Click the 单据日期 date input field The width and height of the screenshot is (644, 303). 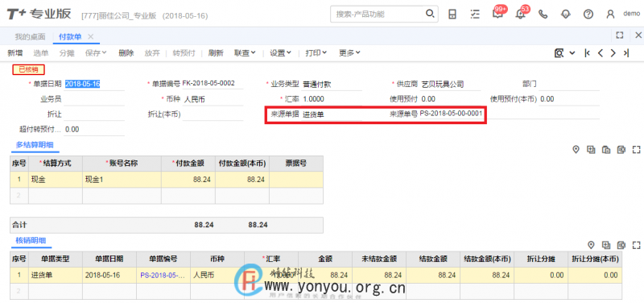(x=94, y=84)
